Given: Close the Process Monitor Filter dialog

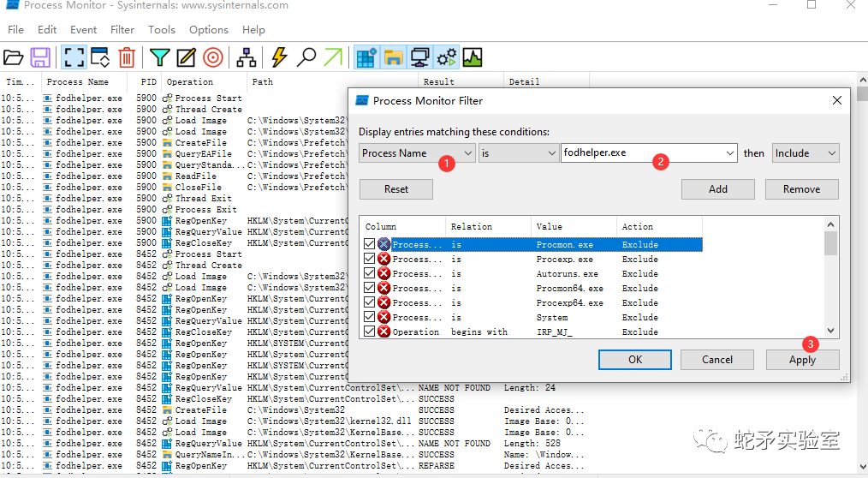Looking at the screenshot, I should [837, 100].
